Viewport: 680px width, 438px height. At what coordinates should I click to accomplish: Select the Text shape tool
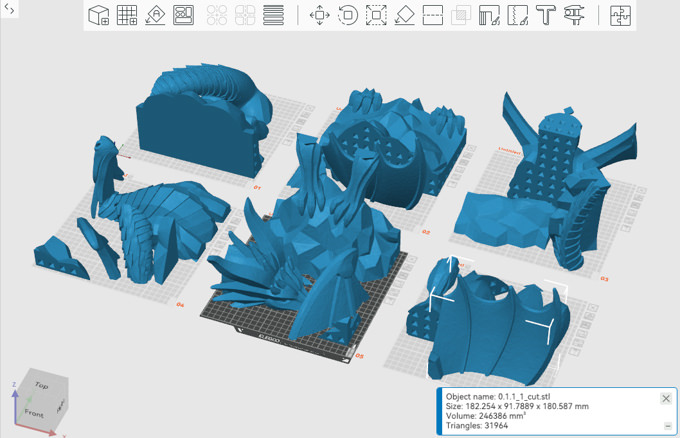(546, 15)
